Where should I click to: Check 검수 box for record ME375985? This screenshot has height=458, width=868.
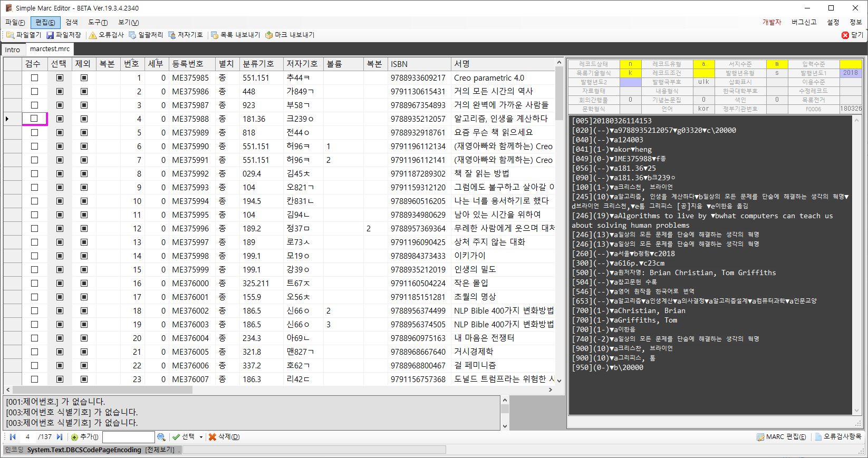35,77
